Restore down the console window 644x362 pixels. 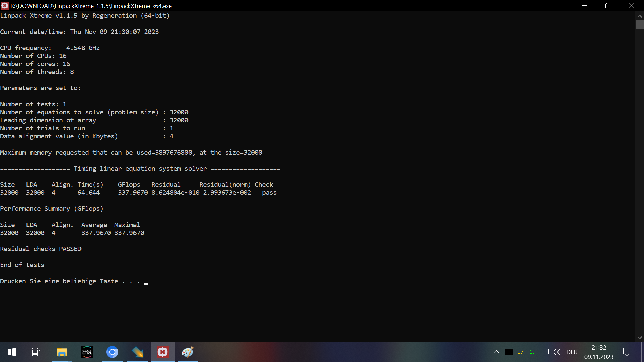608,6
